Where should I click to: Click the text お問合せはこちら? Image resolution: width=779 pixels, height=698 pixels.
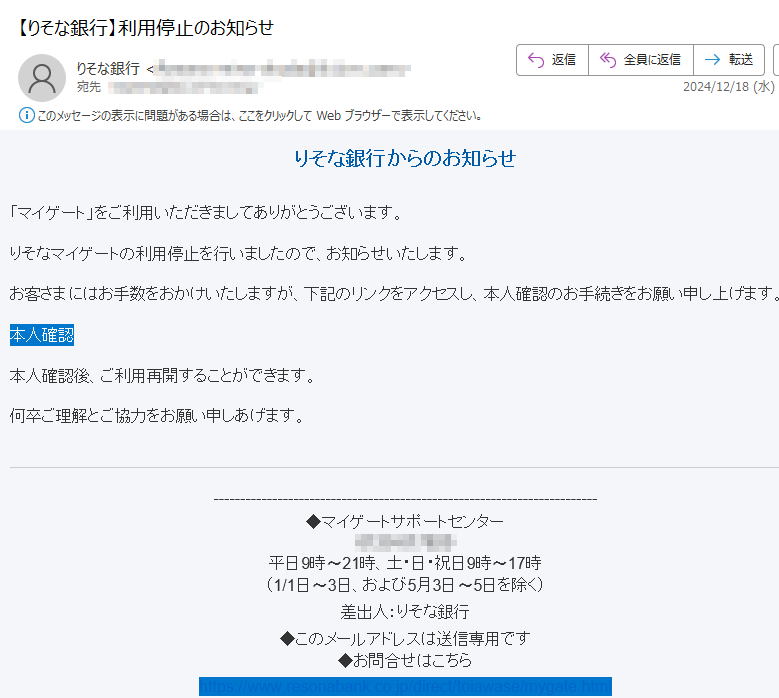click(405, 660)
